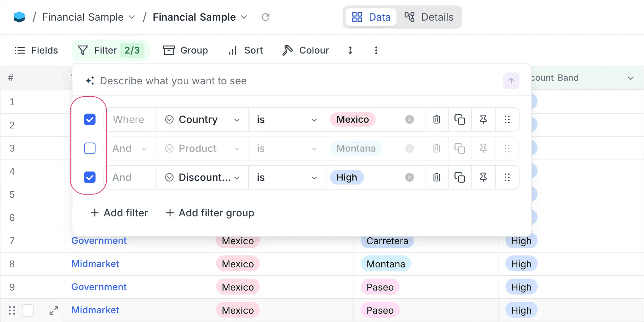Click the refresh icon beside Financial Sample
The width and height of the screenshot is (644, 322).
coord(266,17)
